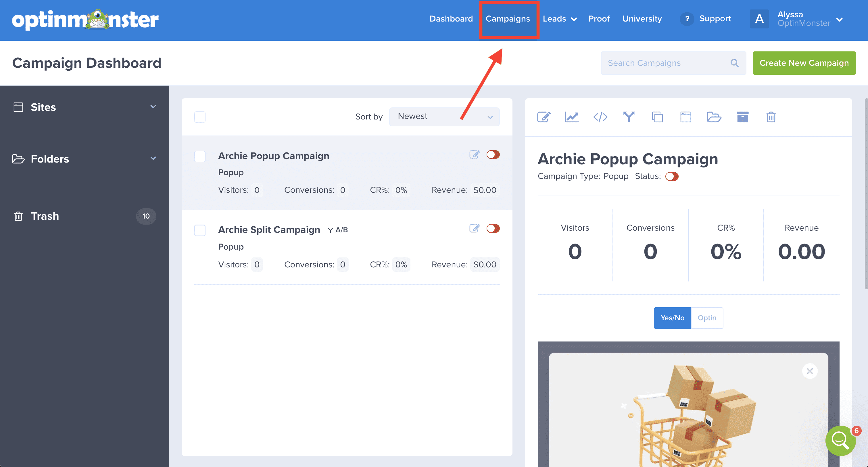The height and width of the screenshot is (467, 868).
Task: Click the duplicate campaign icon
Action: click(657, 117)
